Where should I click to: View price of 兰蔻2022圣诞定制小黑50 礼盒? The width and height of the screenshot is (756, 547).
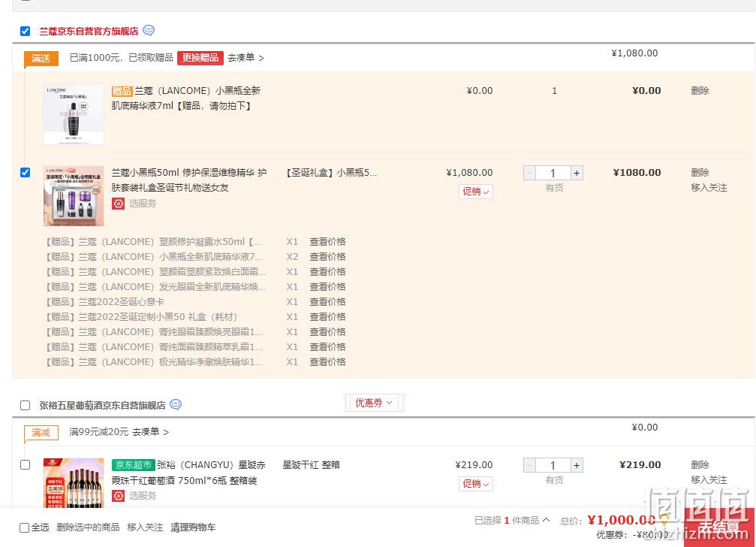[x=327, y=317]
